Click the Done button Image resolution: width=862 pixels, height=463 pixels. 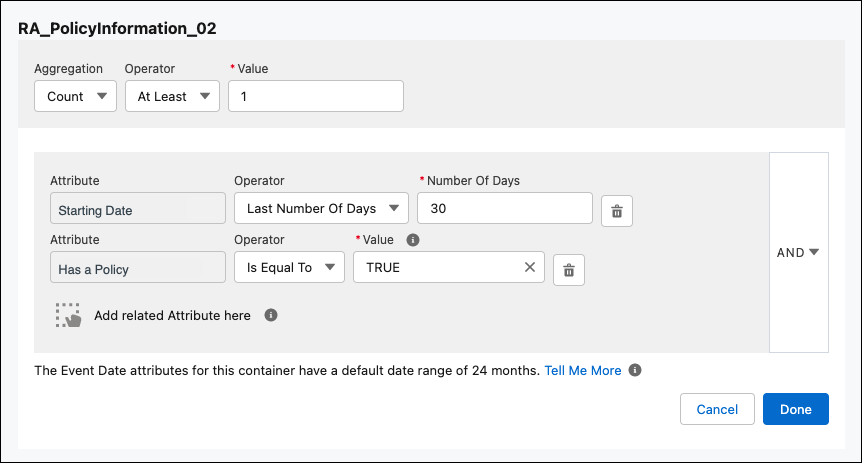click(795, 409)
